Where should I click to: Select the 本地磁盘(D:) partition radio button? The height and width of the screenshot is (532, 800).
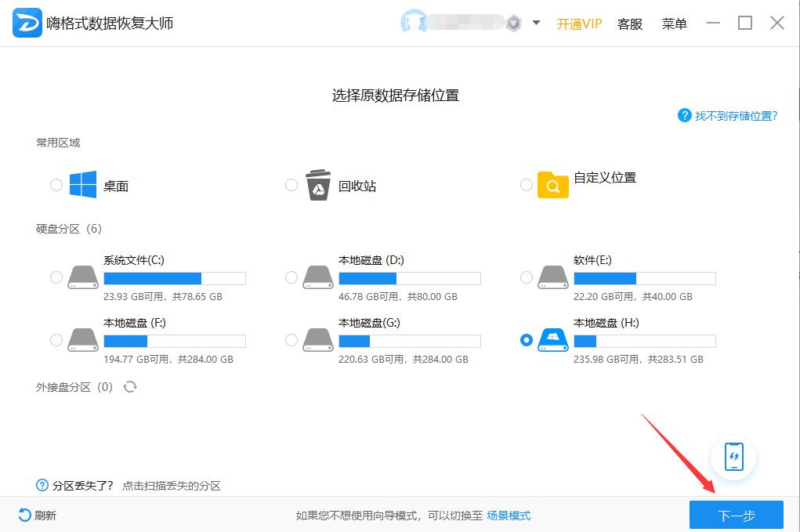(291, 277)
